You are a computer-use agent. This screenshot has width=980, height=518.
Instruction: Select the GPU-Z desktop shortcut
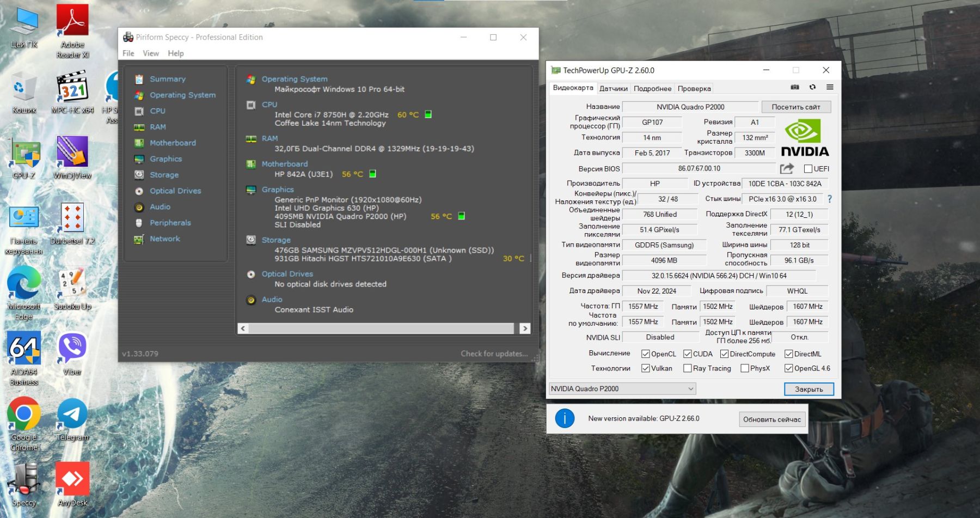click(x=24, y=158)
